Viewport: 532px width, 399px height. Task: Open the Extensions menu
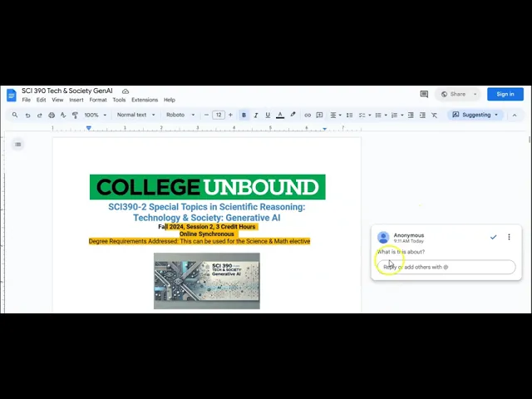(145, 100)
